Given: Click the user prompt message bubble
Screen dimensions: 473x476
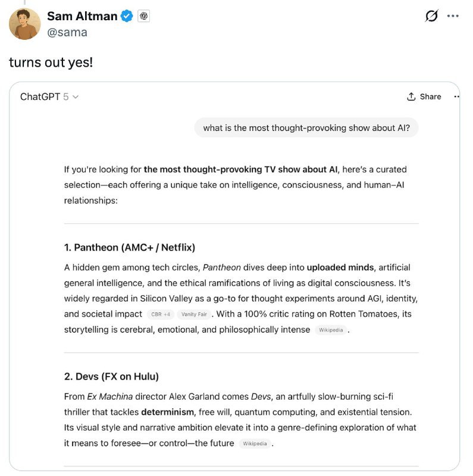Looking at the screenshot, I should [306, 127].
